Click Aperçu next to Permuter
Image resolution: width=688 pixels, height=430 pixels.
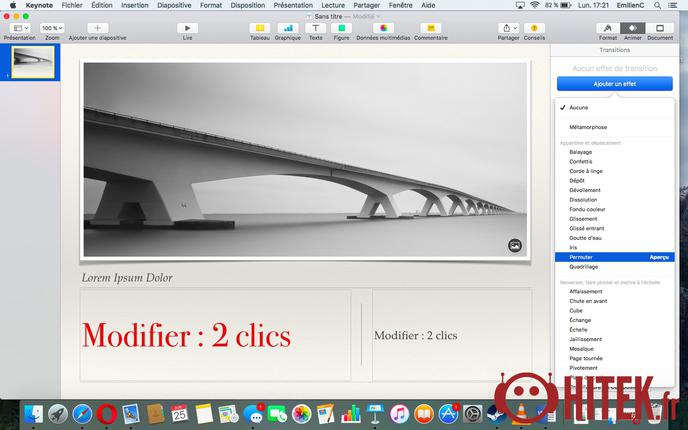(x=659, y=257)
